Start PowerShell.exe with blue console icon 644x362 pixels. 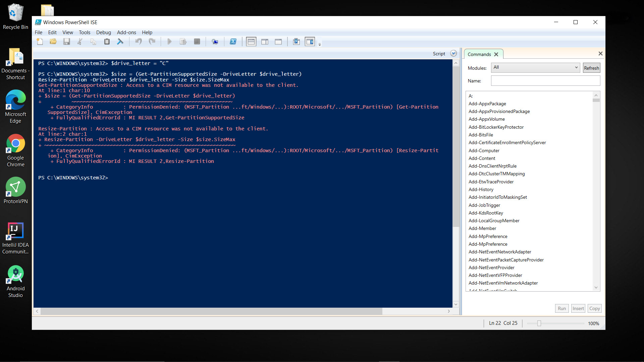[x=233, y=42]
